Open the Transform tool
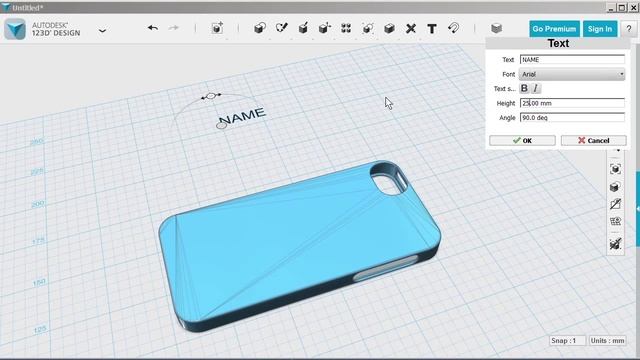The image size is (640, 360). (x=217, y=28)
